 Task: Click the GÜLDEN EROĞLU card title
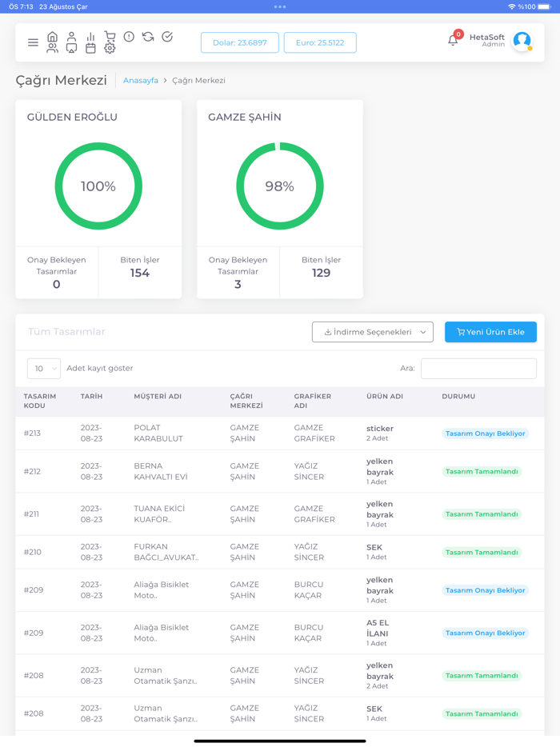(x=72, y=118)
